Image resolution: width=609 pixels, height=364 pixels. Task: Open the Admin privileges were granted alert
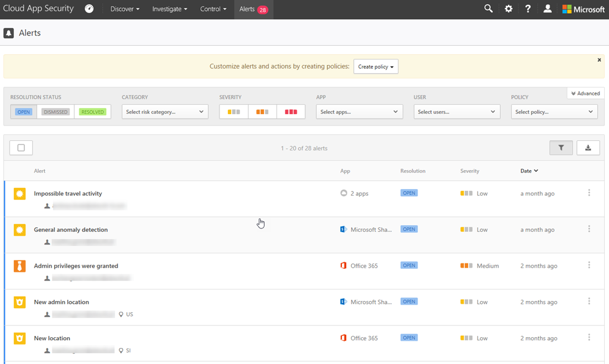(x=76, y=266)
